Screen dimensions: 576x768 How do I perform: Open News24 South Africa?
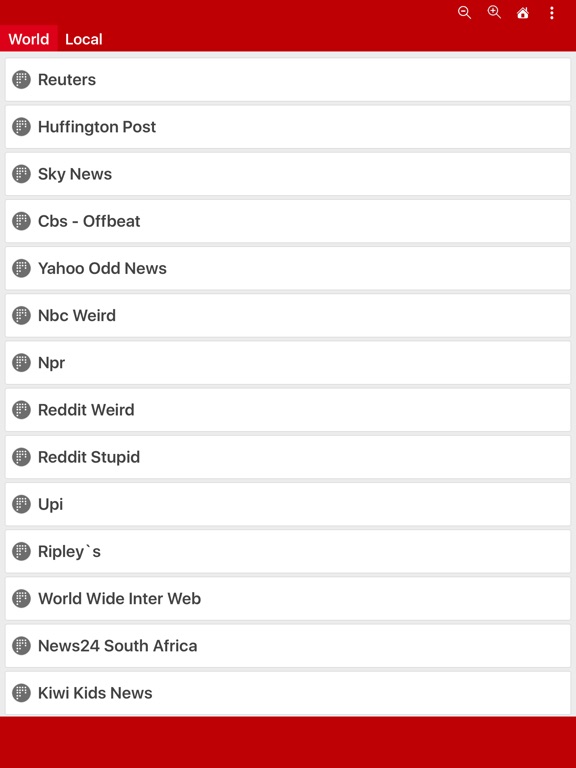tap(288, 646)
